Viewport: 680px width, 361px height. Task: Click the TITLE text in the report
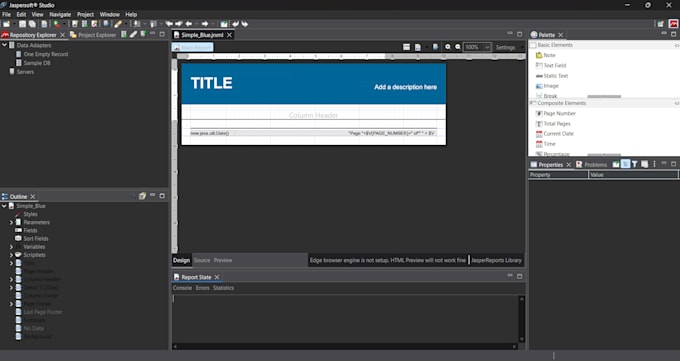pyautogui.click(x=212, y=83)
